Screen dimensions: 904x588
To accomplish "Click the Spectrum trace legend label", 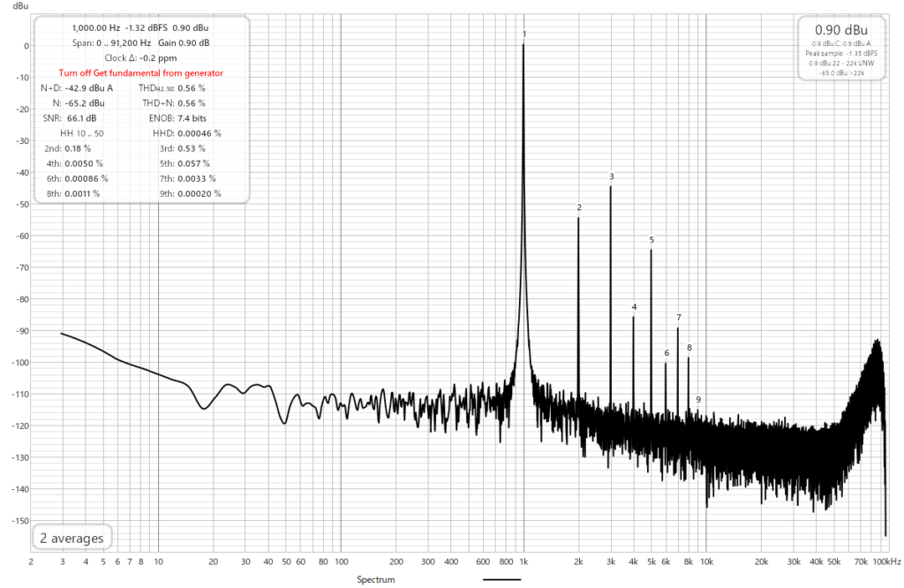I will [375, 580].
